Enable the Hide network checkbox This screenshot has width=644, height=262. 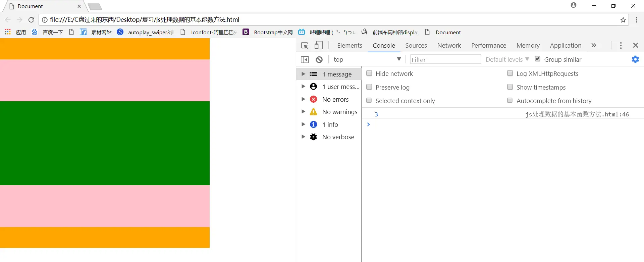point(369,73)
